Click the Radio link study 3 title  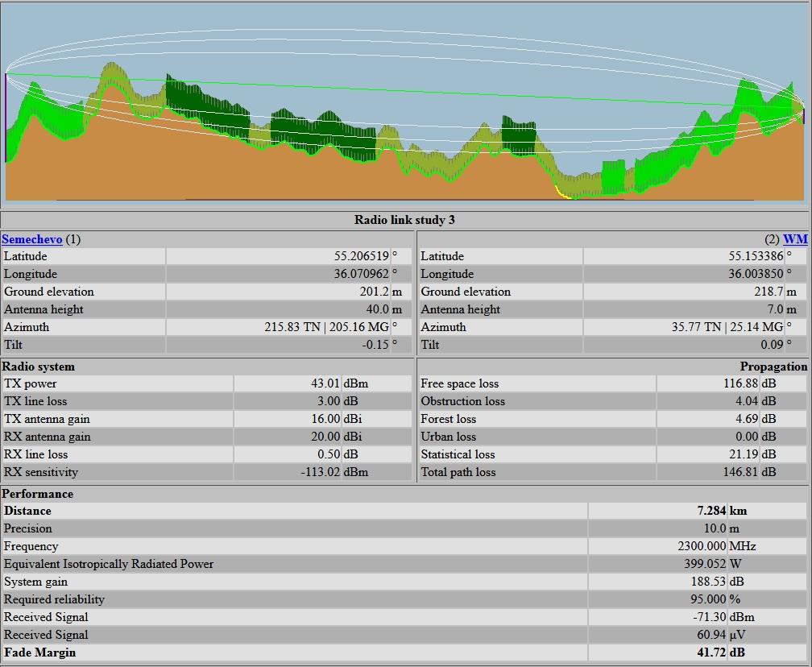tap(405, 220)
